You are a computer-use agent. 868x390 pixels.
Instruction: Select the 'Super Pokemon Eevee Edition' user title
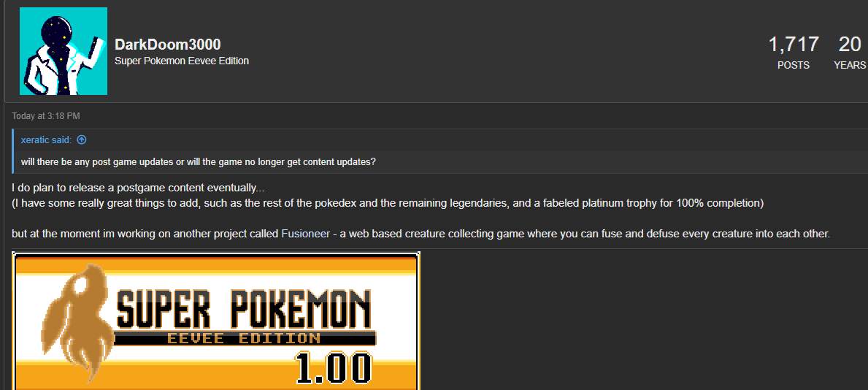click(182, 61)
